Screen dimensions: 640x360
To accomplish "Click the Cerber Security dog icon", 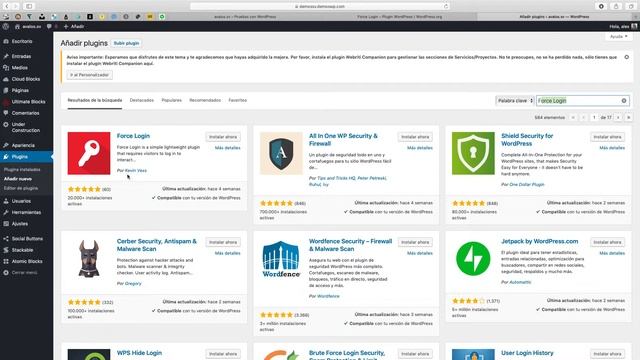I will tap(89, 259).
